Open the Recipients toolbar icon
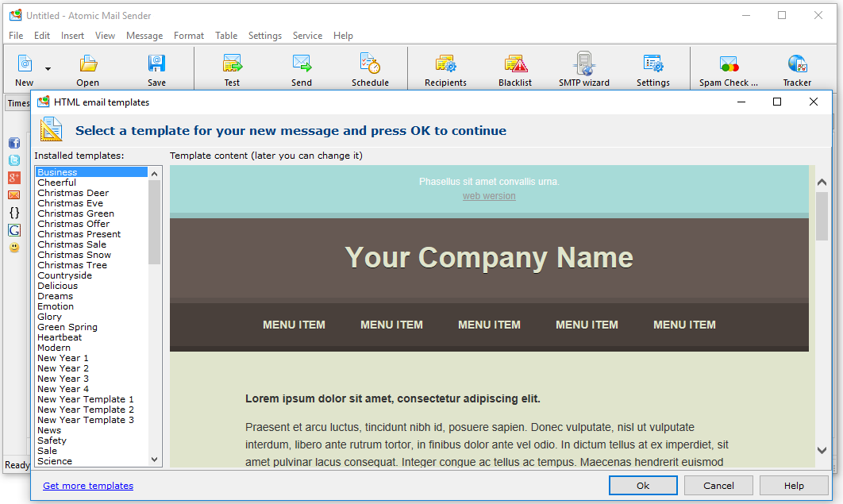 click(x=445, y=63)
